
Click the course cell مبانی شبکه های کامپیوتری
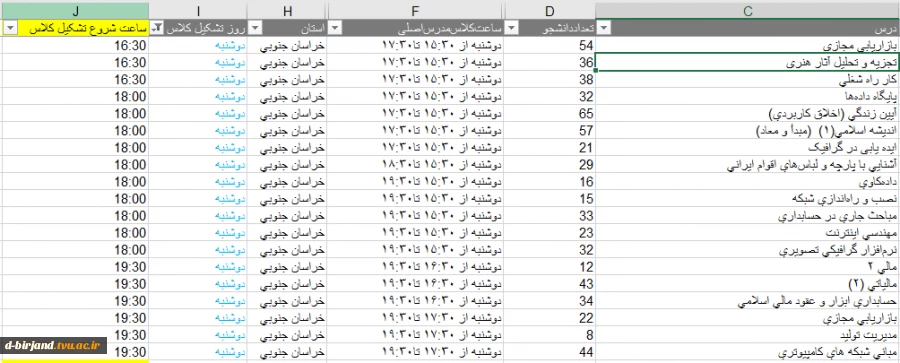[x=748, y=352]
